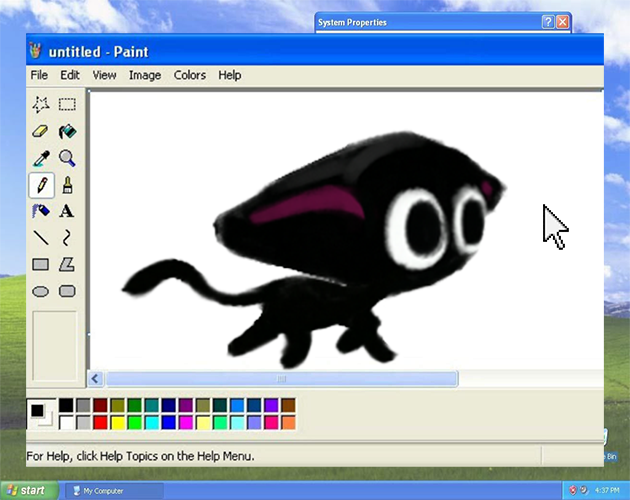
Task: Choose the Polygon shape tool
Action: click(67, 264)
